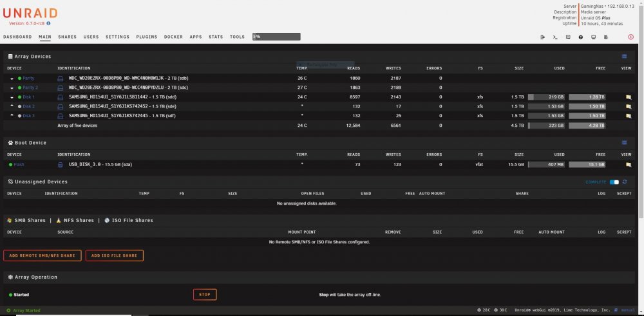Click the Array Started icon in the footer
Screen dimensions: 644x316
click(x=8, y=311)
